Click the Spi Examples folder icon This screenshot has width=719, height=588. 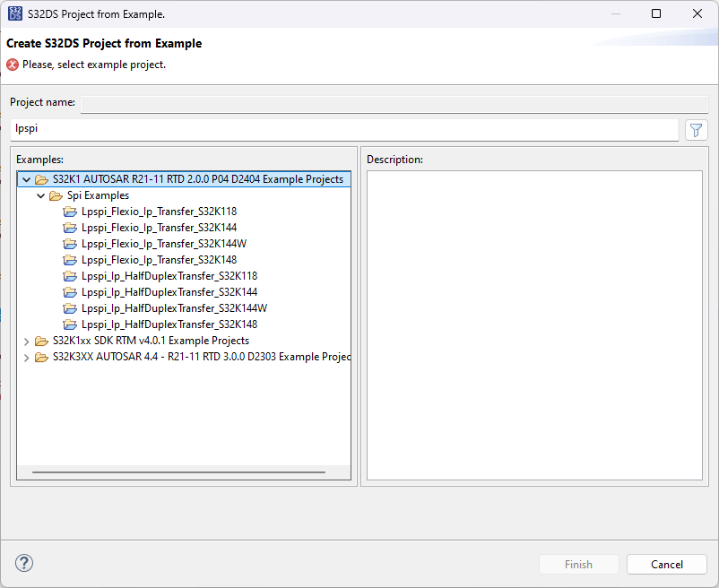pos(56,195)
